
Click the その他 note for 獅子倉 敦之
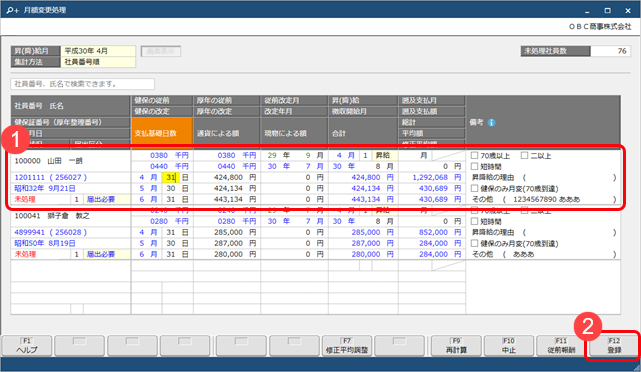point(523,254)
